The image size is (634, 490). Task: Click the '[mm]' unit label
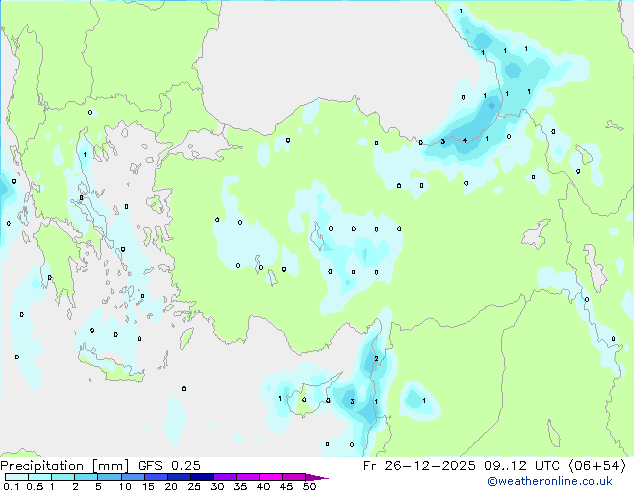point(111,466)
